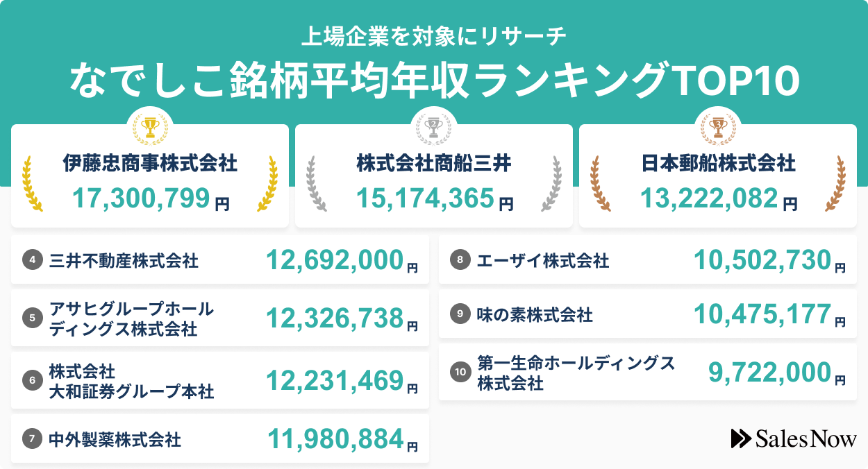
Task: Click the なでしこ銘柄平均年収ランキングTOP10 title
Action: 434,80
